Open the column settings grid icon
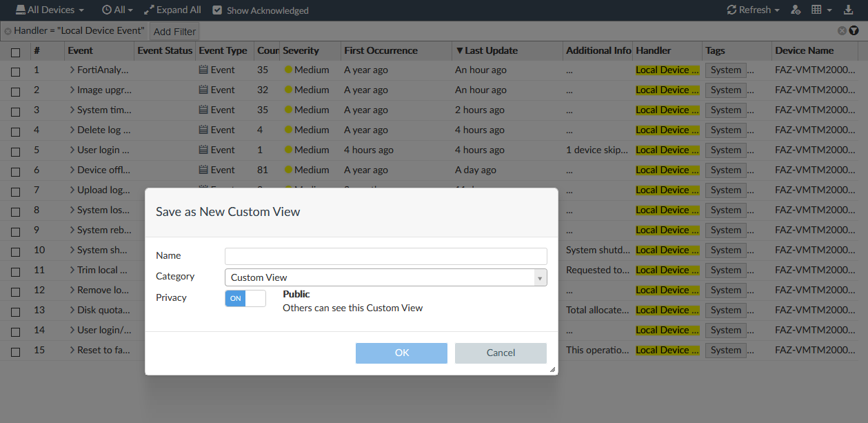Viewport: 868px width, 423px height. click(x=816, y=10)
